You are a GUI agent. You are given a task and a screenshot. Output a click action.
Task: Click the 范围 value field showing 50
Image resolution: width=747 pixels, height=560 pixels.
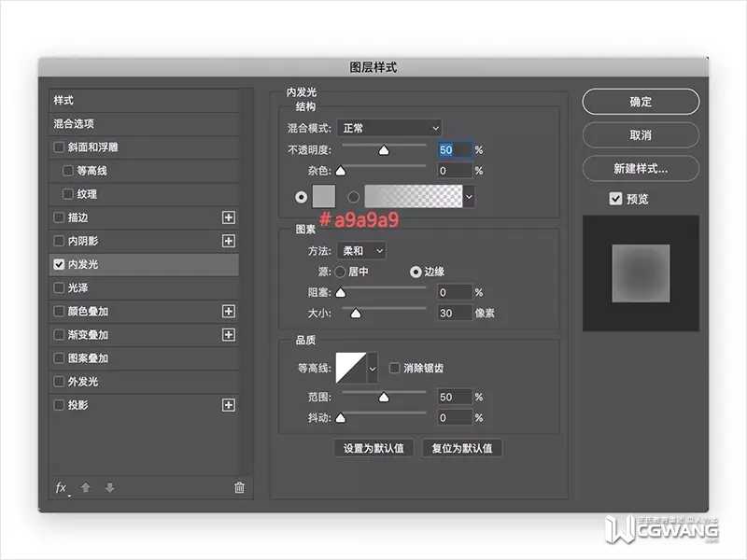(455, 397)
